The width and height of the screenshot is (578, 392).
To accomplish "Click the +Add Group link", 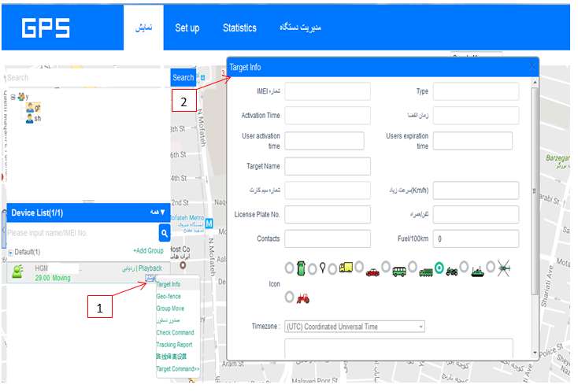I will [x=148, y=251].
